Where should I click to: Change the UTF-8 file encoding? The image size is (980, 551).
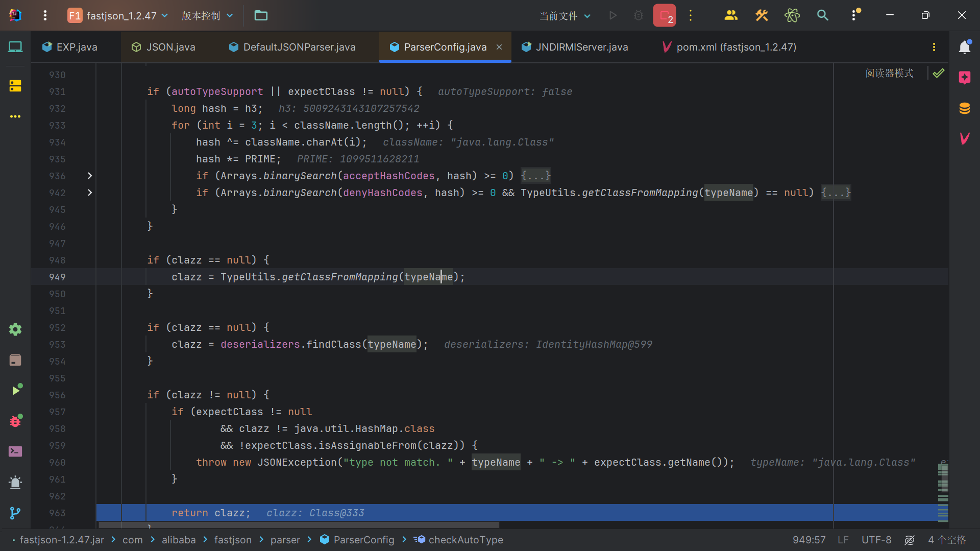876,540
